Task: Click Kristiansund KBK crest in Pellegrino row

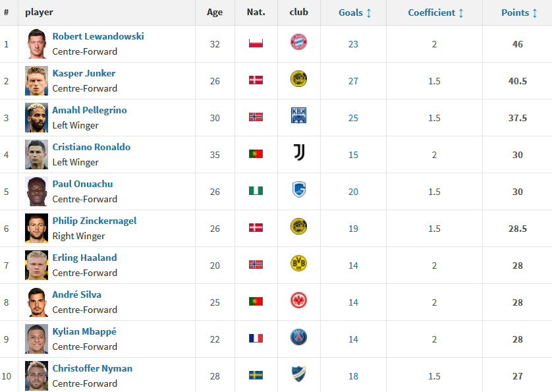Action: tap(298, 115)
